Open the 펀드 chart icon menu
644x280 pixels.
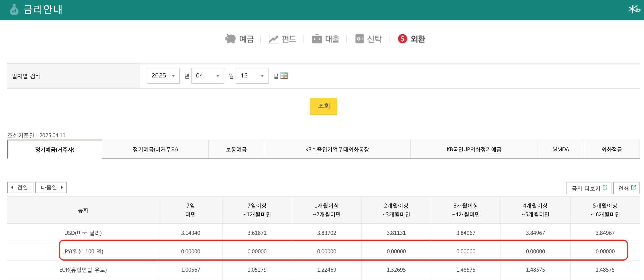(x=273, y=39)
